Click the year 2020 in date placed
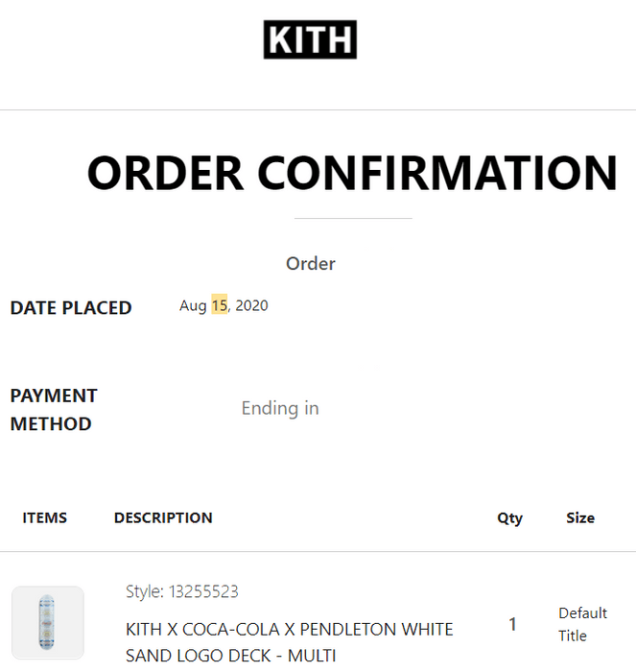The height and width of the screenshot is (672, 636). [x=252, y=305]
